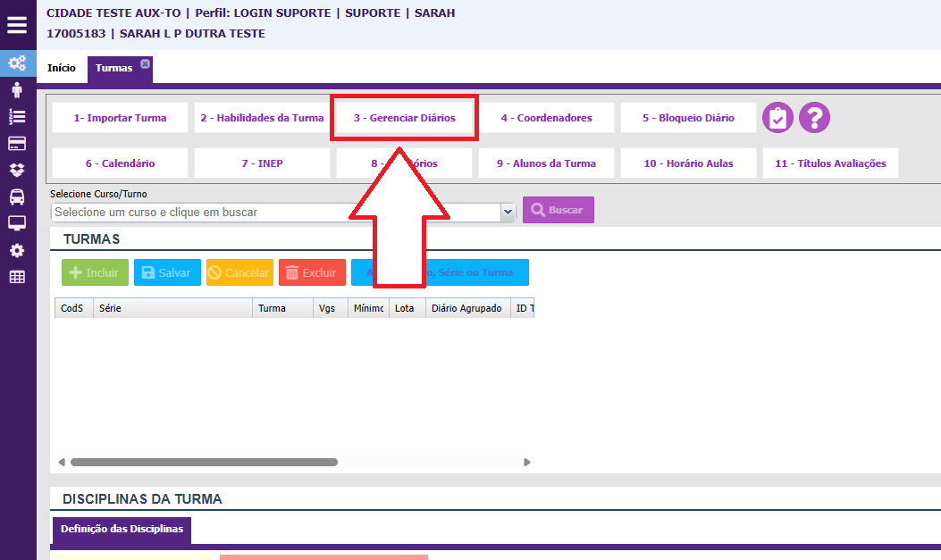Click the green Incluir button
The height and width of the screenshot is (560, 941).
pyautogui.click(x=95, y=272)
